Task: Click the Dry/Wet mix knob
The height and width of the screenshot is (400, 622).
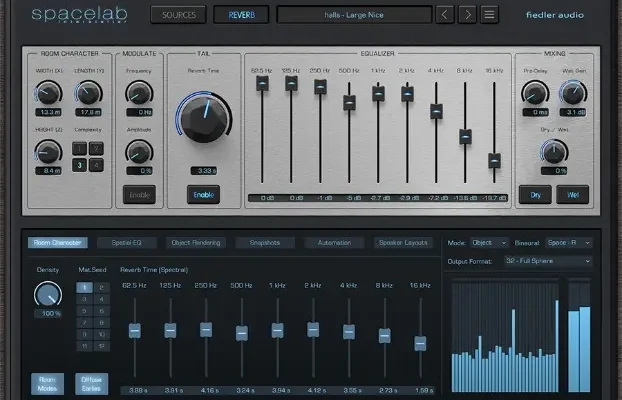Action: (553, 151)
